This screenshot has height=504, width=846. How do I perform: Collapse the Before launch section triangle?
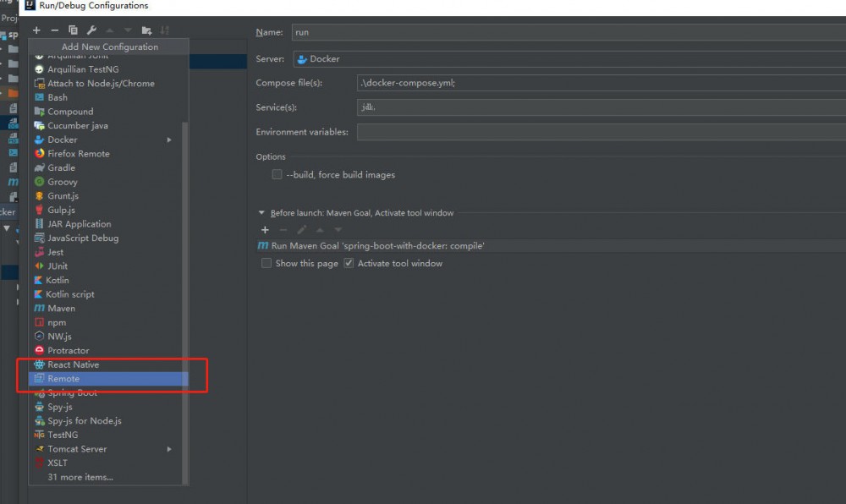(261, 213)
